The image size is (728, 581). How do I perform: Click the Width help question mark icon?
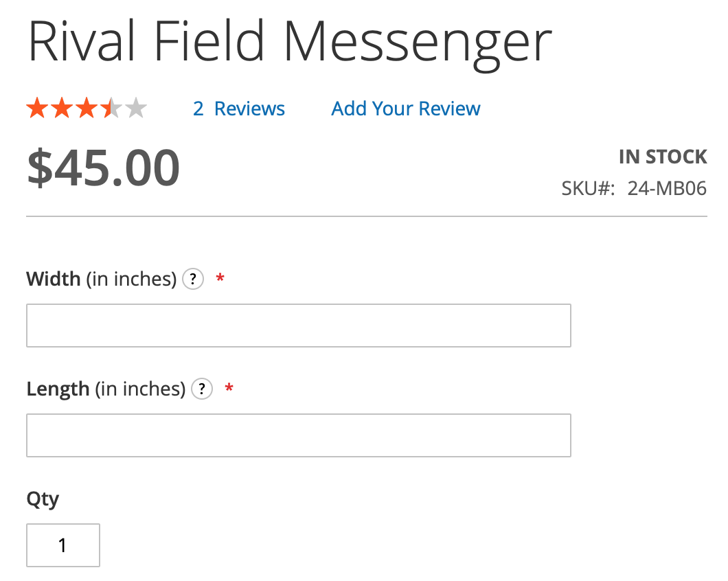point(193,279)
